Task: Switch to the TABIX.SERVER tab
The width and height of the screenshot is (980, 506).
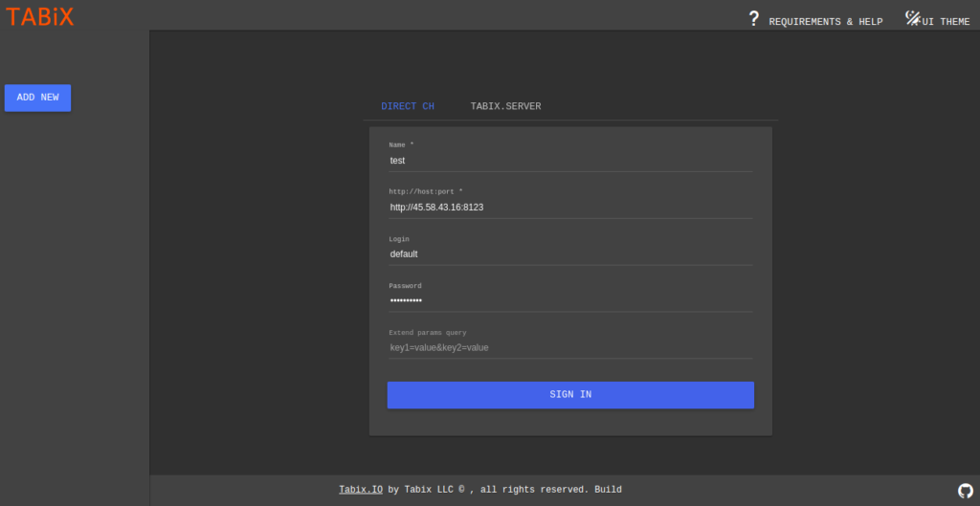Action: pyautogui.click(x=505, y=106)
